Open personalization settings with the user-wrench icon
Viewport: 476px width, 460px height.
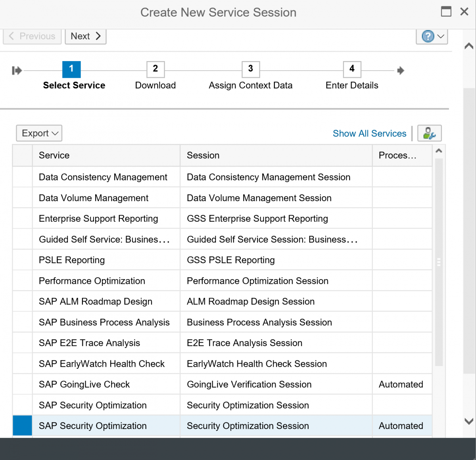(x=430, y=133)
